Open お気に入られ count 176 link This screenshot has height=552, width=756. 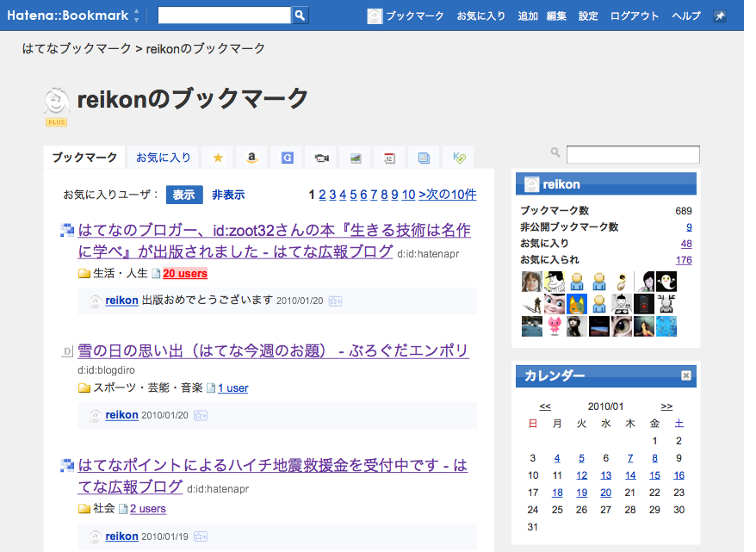[684, 260]
